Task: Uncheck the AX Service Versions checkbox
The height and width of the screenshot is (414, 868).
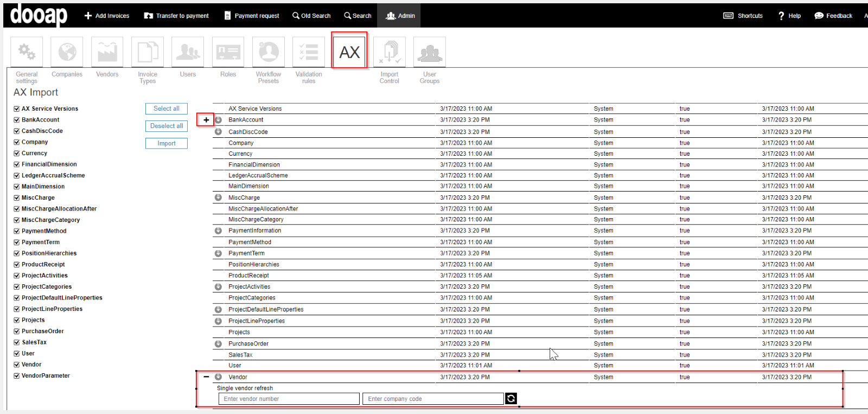Action: coord(17,109)
